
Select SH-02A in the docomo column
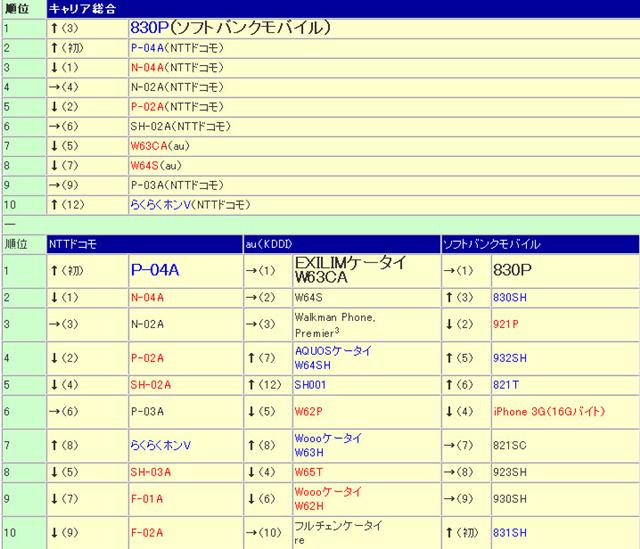[x=151, y=385]
